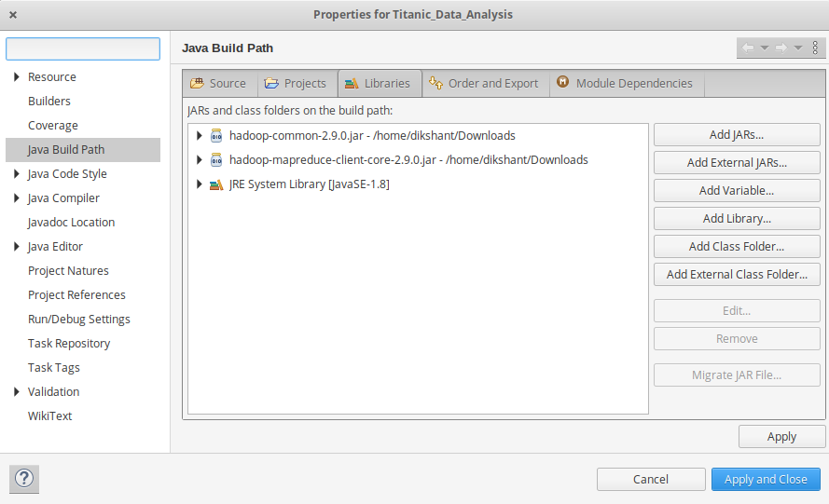Select Java Build Path item
The width and height of the screenshot is (829, 504).
[x=83, y=150]
